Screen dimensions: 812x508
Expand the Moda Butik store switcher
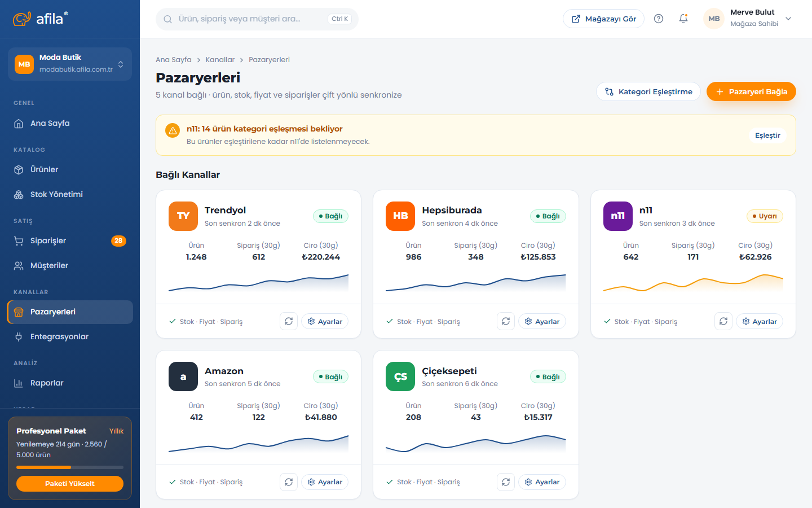click(70, 64)
